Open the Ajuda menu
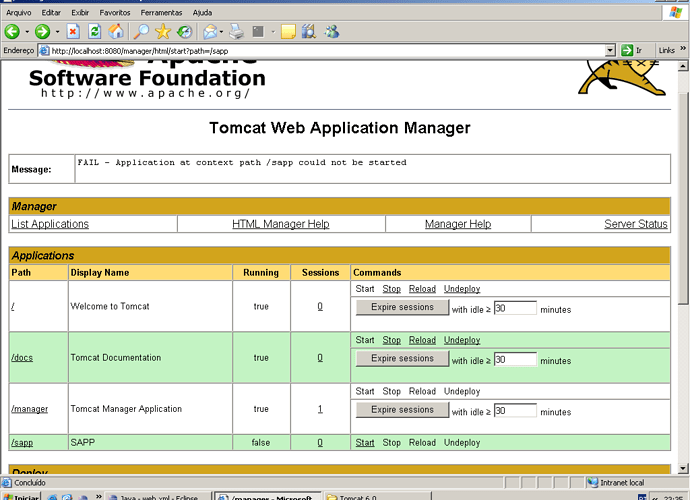Image resolution: width=690 pixels, height=500 pixels. coord(202,13)
